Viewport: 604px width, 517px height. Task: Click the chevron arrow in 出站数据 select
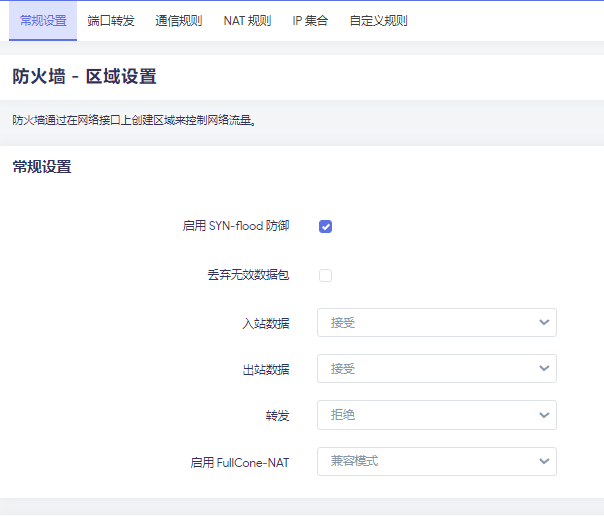[x=544, y=369]
